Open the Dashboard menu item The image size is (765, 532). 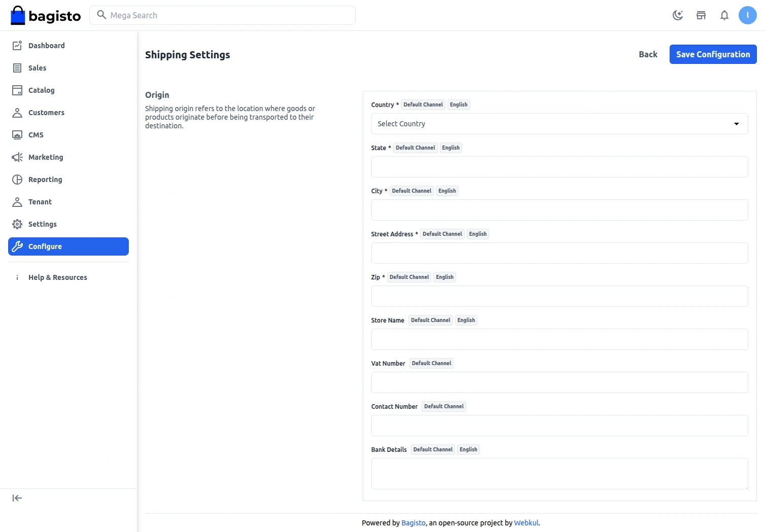[x=68, y=46]
